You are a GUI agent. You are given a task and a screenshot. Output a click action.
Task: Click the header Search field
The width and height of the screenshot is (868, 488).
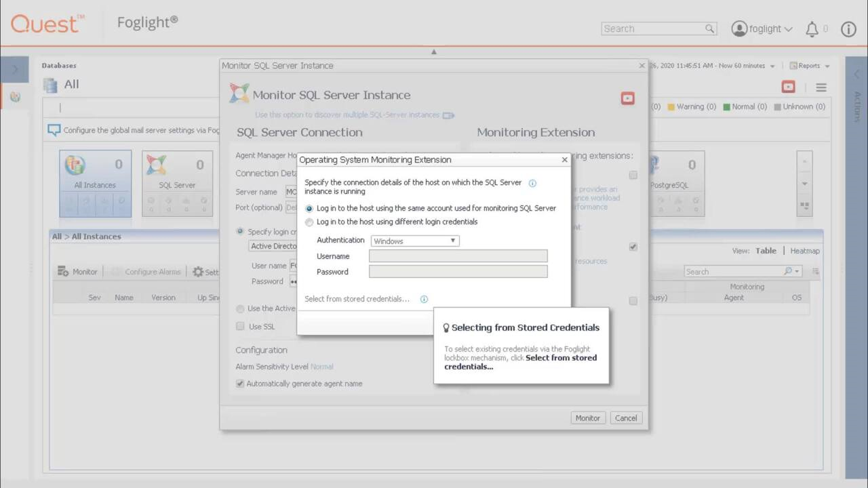(653, 28)
